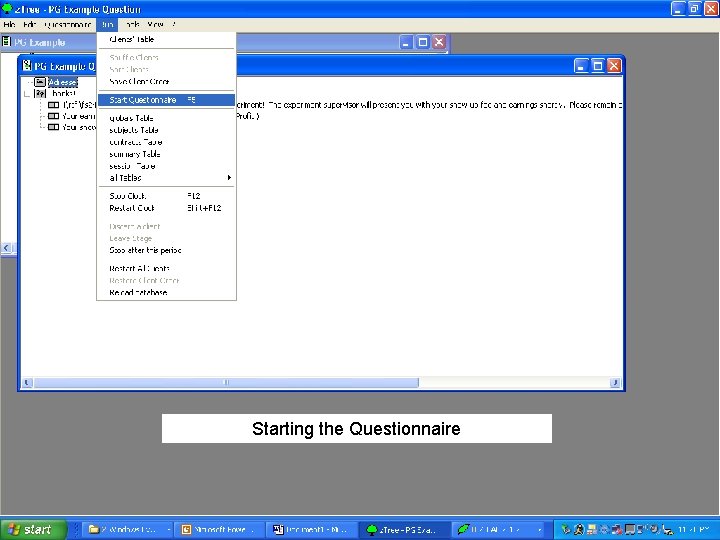Switch to the Windows Explorer taskbar button
The height and width of the screenshot is (540, 720).
[x=129, y=529]
